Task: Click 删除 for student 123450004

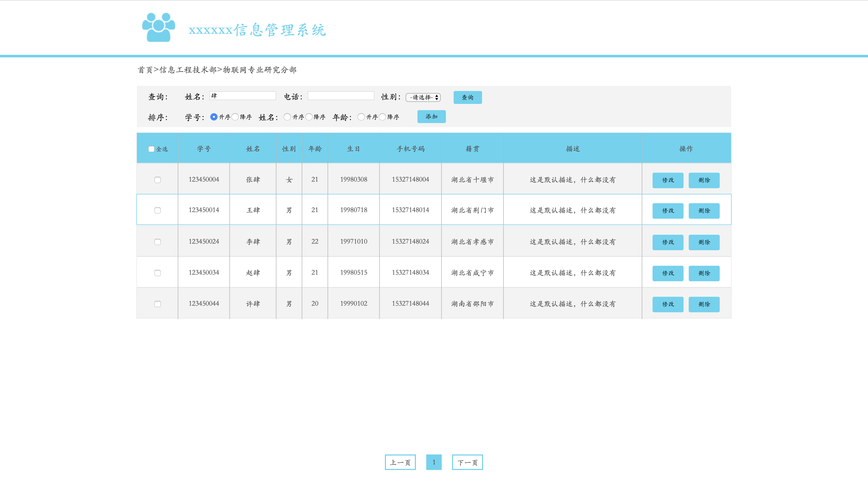Action: click(704, 180)
